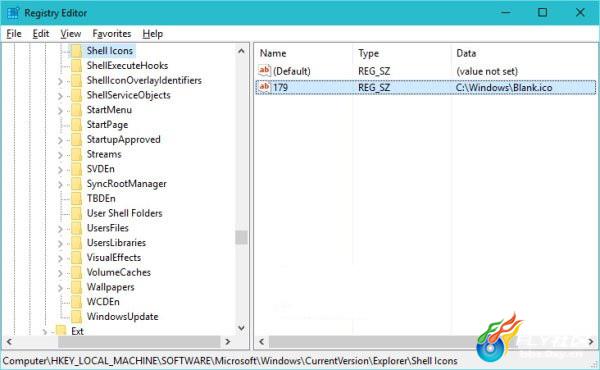Image resolution: width=600 pixels, height=370 pixels.
Task: Maximize the Registry Editor window
Action: 542,13
